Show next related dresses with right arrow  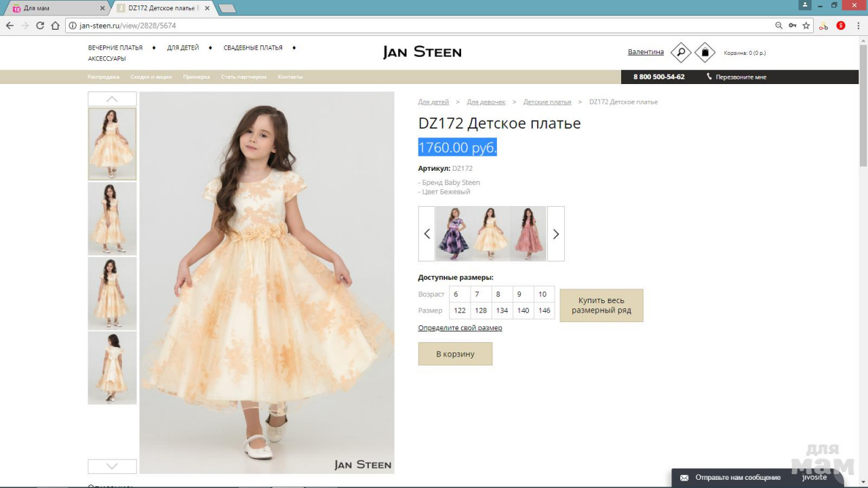555,234
